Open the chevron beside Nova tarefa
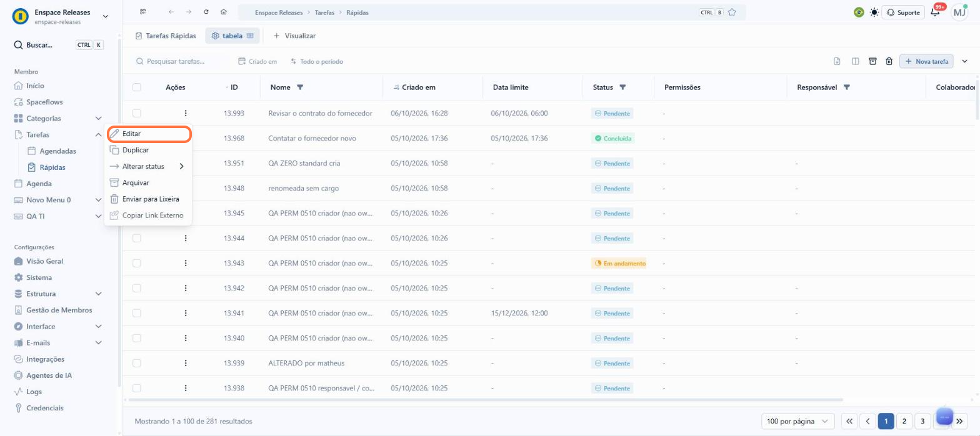This screenshot has width=980, height=436. (964, 61)
